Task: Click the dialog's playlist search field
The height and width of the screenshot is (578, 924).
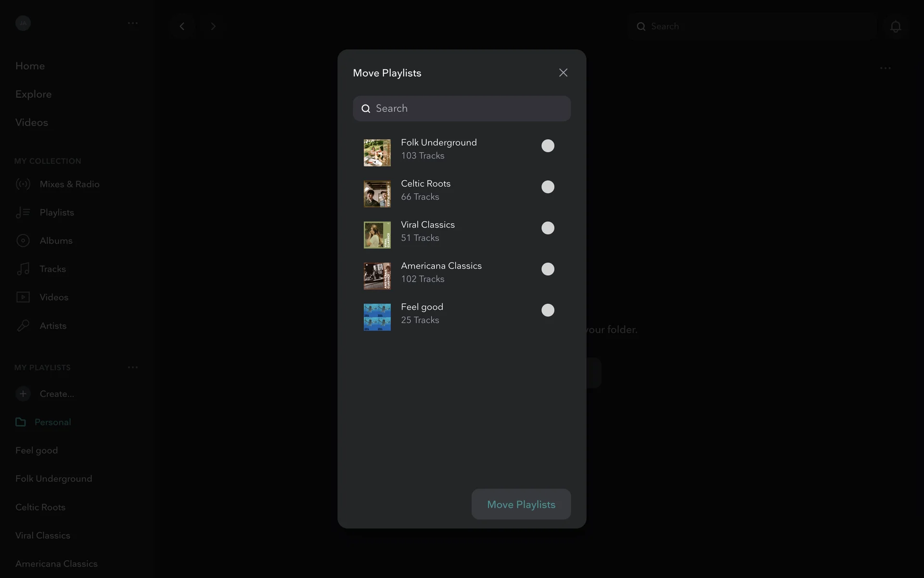Action: point(462,108)
